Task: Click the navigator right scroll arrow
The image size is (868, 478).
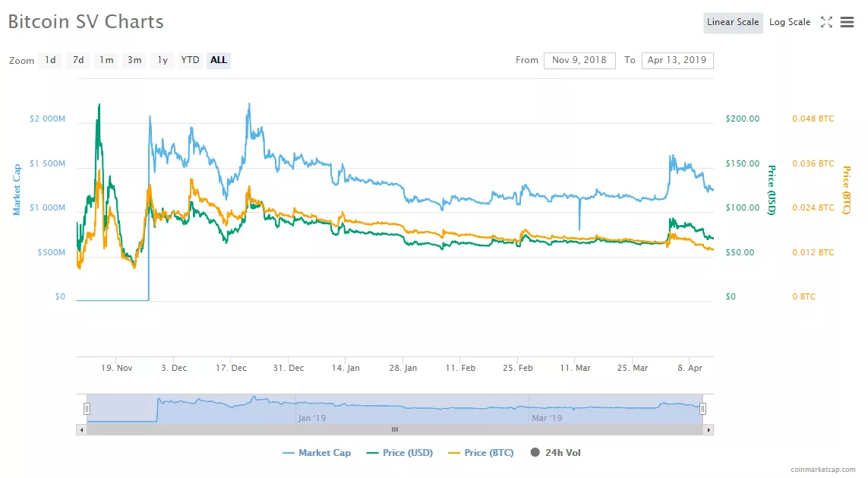Action: [709, 429]
